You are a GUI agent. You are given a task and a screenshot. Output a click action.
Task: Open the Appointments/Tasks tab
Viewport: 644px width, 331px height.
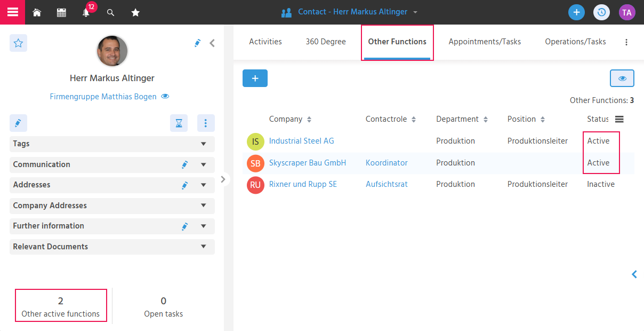[x=485, y=42]
